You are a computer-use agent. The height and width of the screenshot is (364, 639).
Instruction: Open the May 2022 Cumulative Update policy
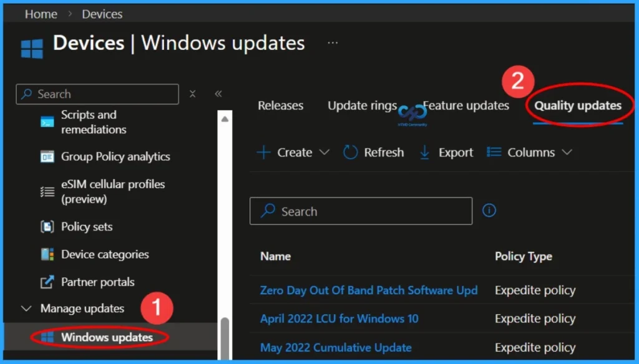tap(336, 347)
